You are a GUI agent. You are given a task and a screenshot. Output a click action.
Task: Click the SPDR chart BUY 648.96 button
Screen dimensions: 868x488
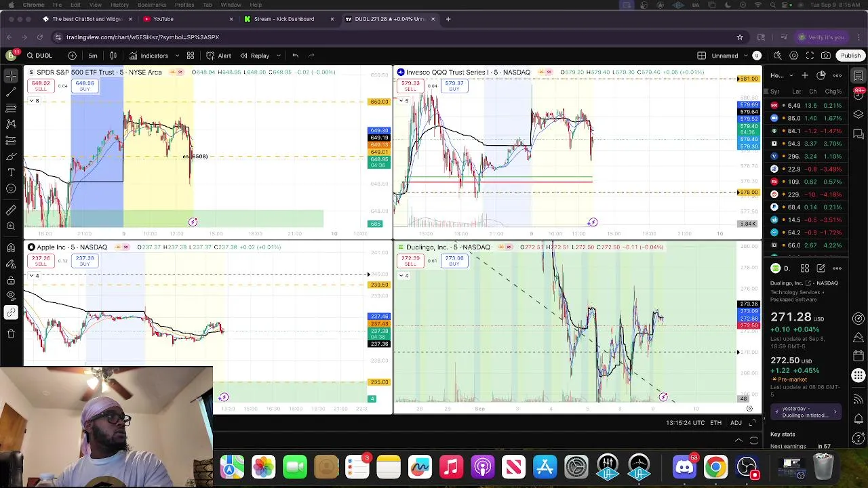click(85, 86)
